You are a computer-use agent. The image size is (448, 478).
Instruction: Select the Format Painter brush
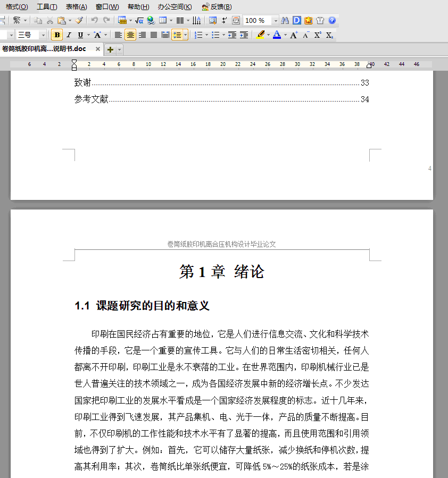[x=79, y=20]
